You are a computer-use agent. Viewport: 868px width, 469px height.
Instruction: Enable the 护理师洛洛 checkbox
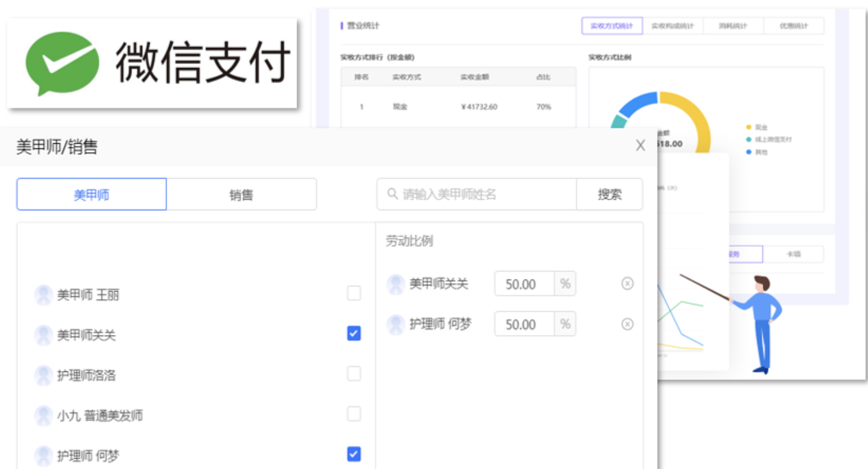(x=354, y=374)
